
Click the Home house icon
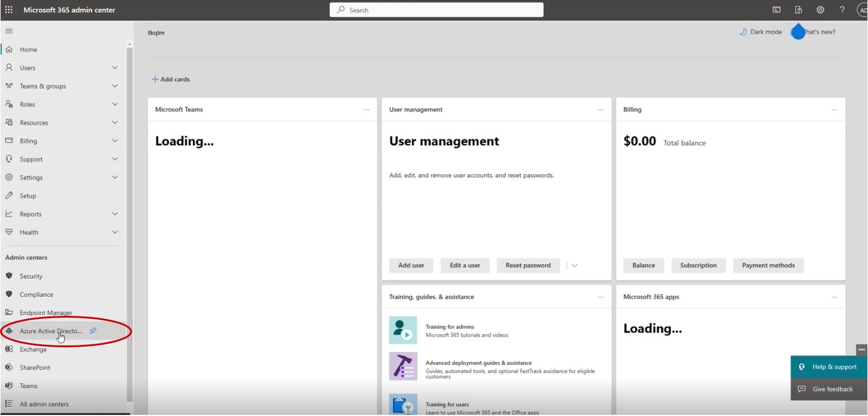pos(9,50)
